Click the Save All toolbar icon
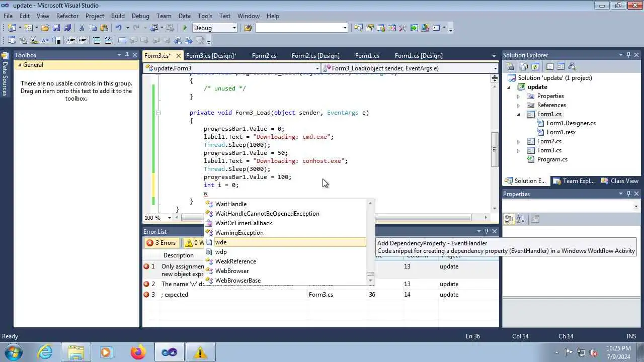644x362 pixels. point(67,28)
